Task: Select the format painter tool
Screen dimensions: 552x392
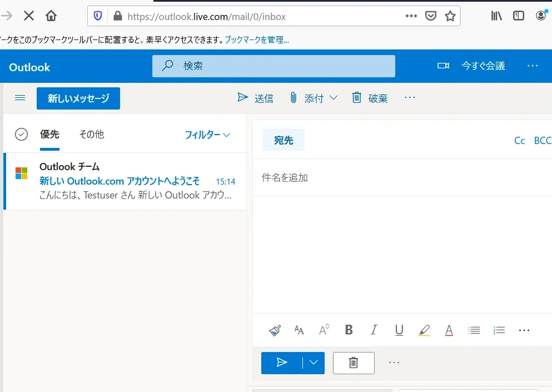Action: 275,330
